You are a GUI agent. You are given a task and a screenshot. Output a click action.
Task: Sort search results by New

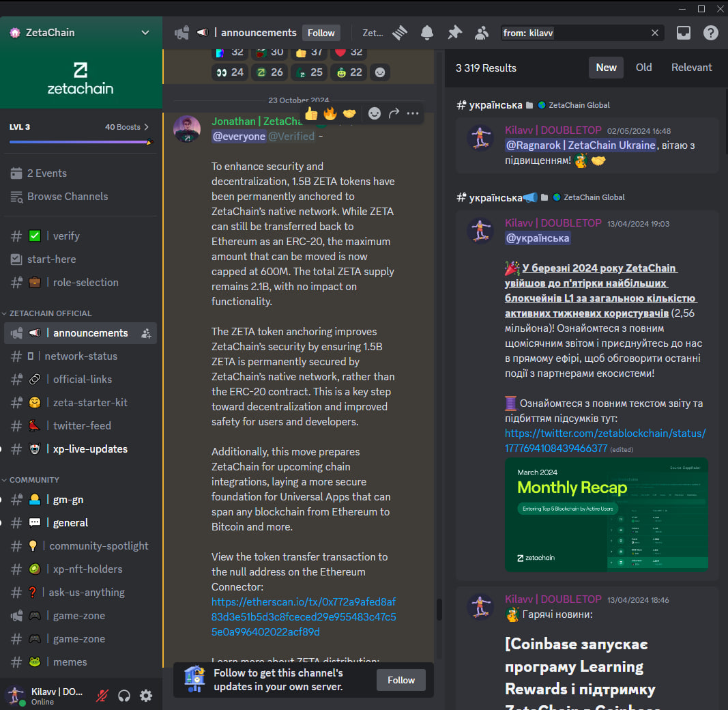tap(606, 68)
